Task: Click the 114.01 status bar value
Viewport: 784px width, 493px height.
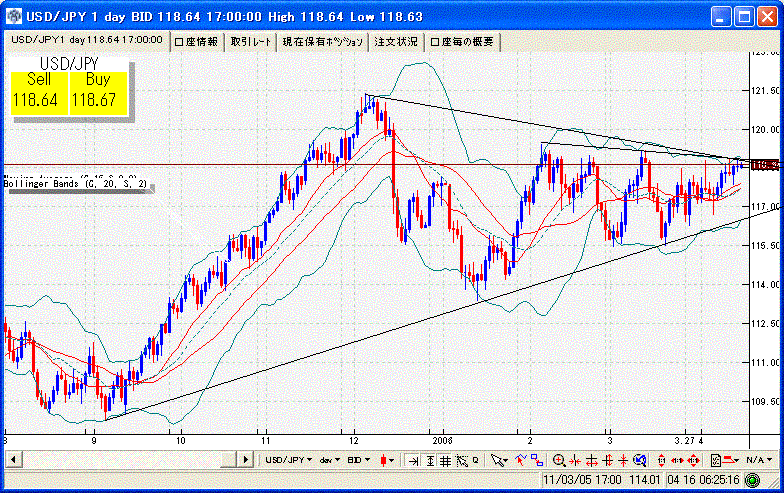Action: 644,480
